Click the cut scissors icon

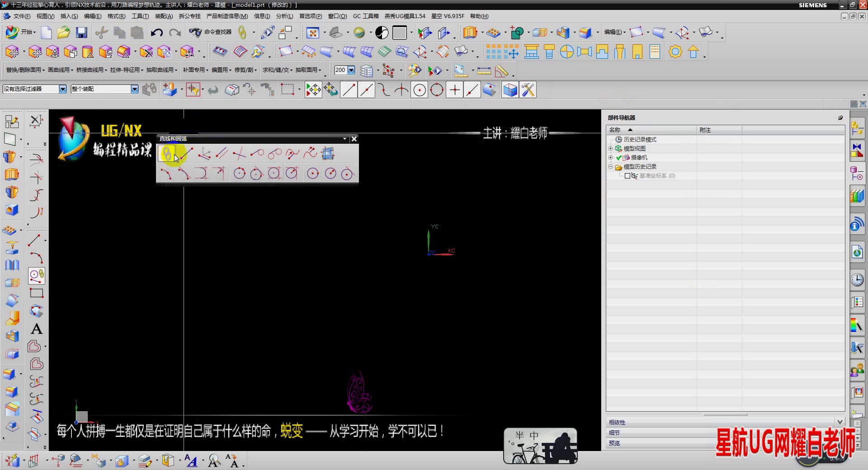[101, 33]
